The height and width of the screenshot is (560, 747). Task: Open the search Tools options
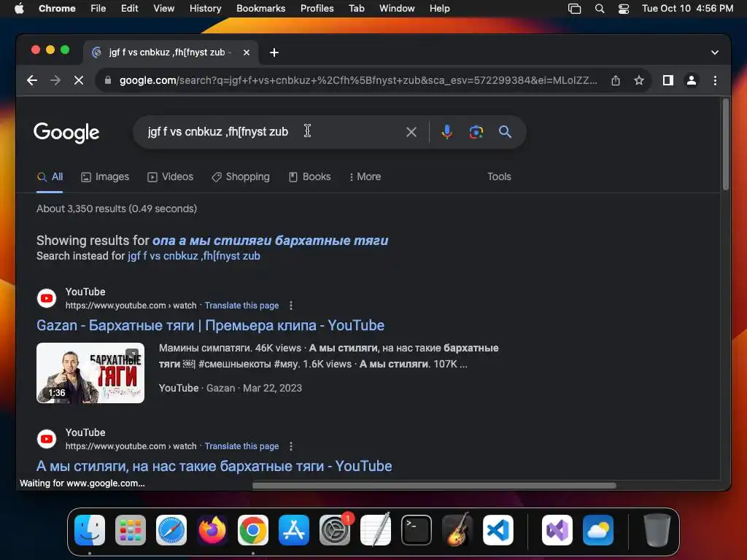pos(499,176)
